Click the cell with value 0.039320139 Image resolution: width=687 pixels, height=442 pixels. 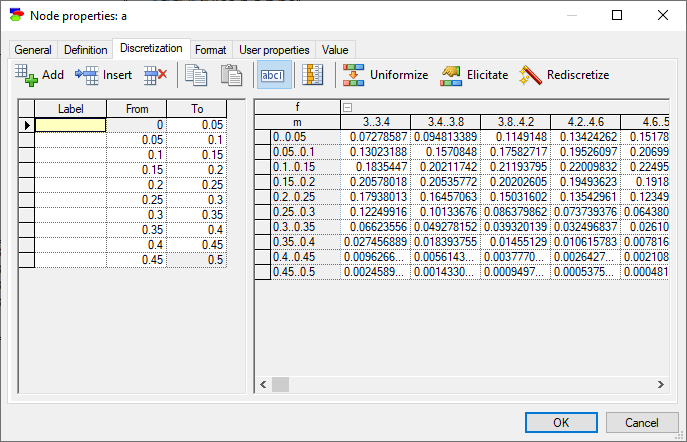coord(516,227)
